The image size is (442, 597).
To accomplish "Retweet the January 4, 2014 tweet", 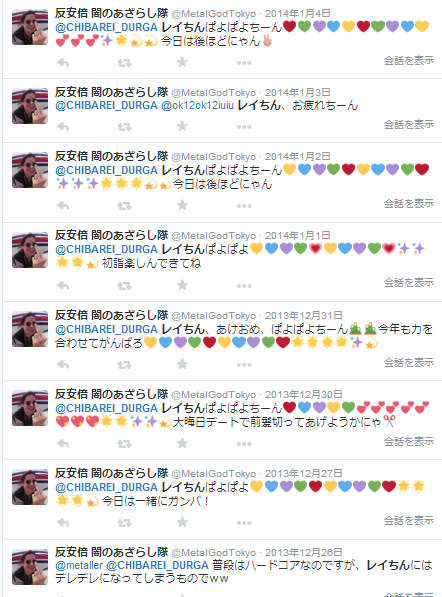I will [124, 62].
